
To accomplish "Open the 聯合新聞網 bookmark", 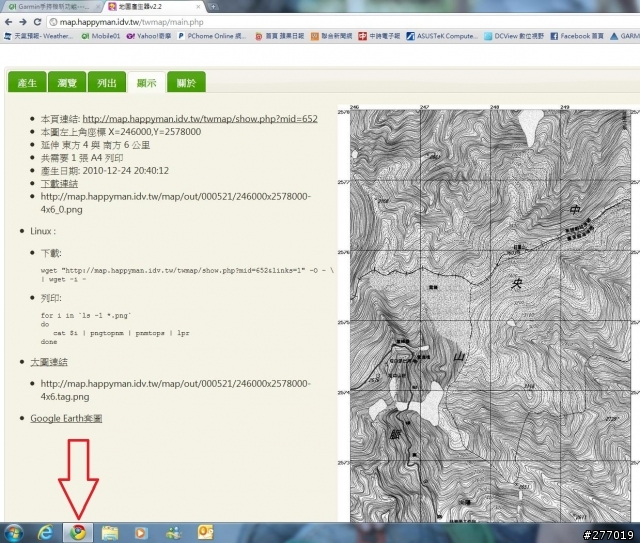I will click(x=331, y=36).
